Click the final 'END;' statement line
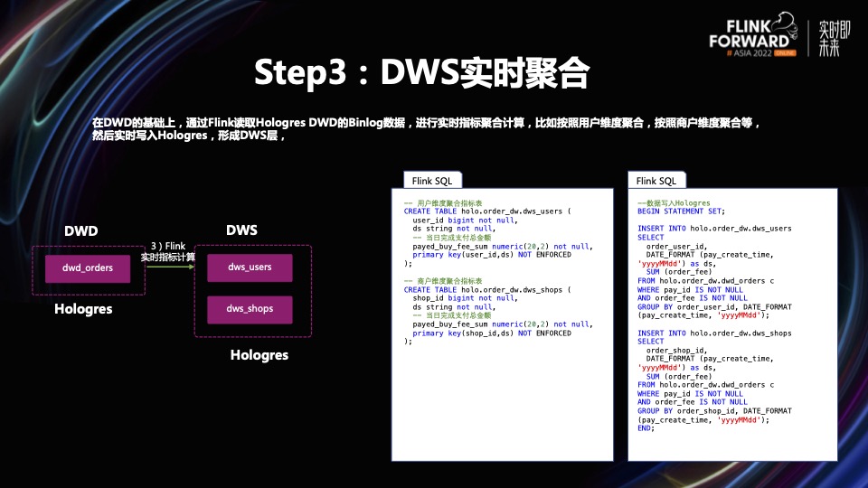The height and width of the screenshot is (488, 868). tap(646, 428)
